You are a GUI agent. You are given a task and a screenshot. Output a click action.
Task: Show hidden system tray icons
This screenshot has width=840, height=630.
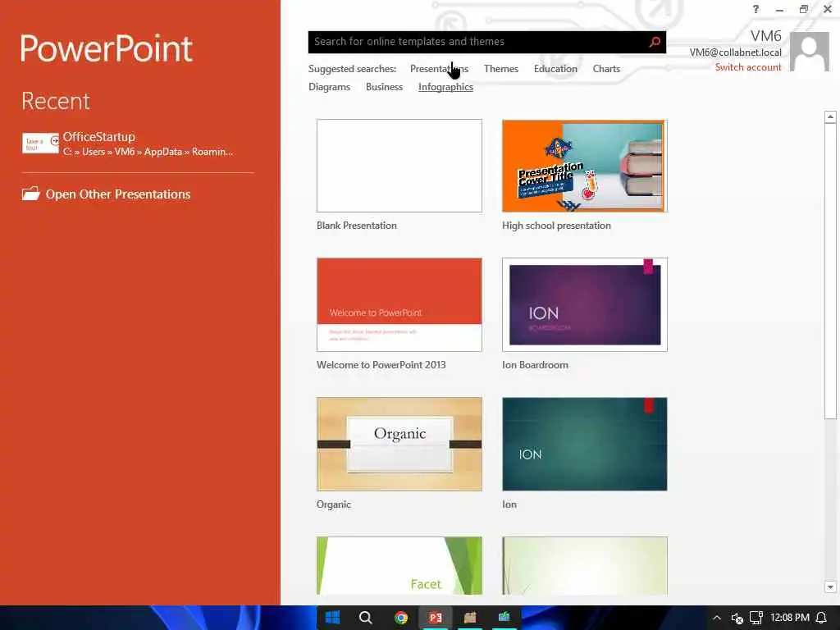(x=717, y=618)
